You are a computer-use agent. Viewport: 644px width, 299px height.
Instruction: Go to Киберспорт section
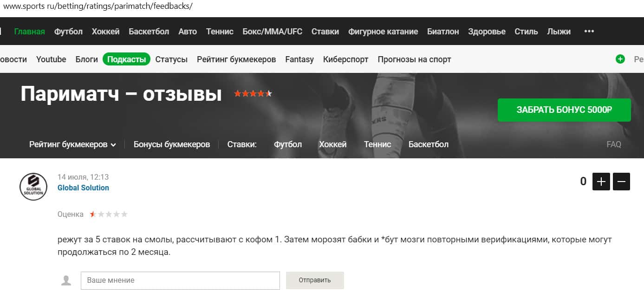(x=345, y=59)
